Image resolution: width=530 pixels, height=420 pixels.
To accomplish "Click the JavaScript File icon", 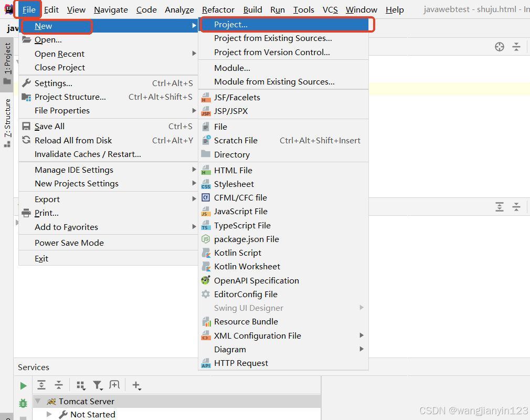I will [x=206, y=212].
